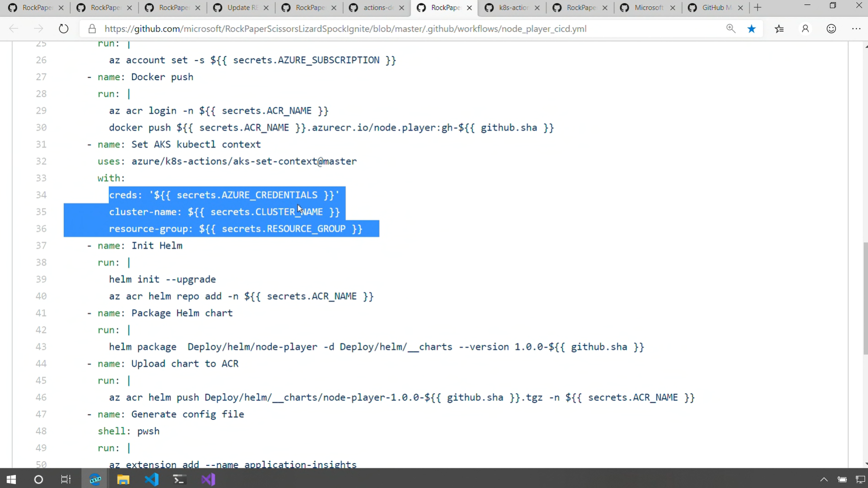Click 'az acr helm repo add' line
The width and height of the screenshot is (868, 488).
(241, 296)
